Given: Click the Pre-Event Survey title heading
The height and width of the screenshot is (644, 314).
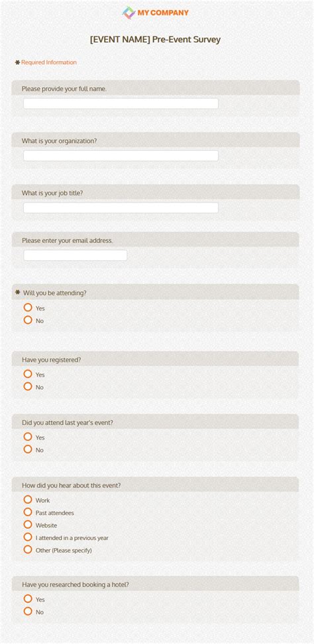Looking at the screenshot, I should [156, 40].
